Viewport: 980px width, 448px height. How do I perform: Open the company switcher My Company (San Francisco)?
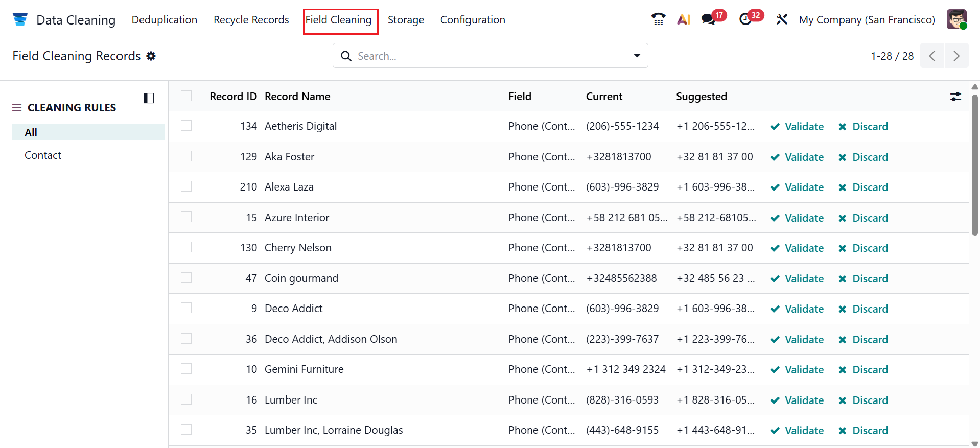coord(867,20)
